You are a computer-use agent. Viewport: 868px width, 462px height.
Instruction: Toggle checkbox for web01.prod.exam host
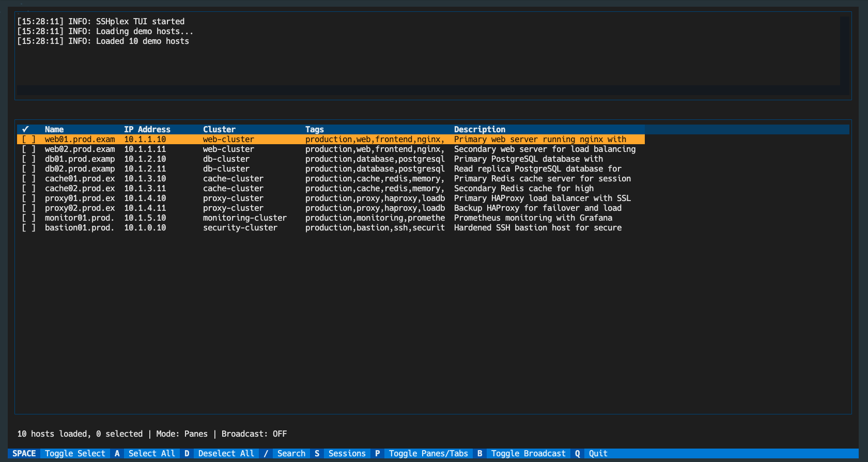tap(28, 140)
